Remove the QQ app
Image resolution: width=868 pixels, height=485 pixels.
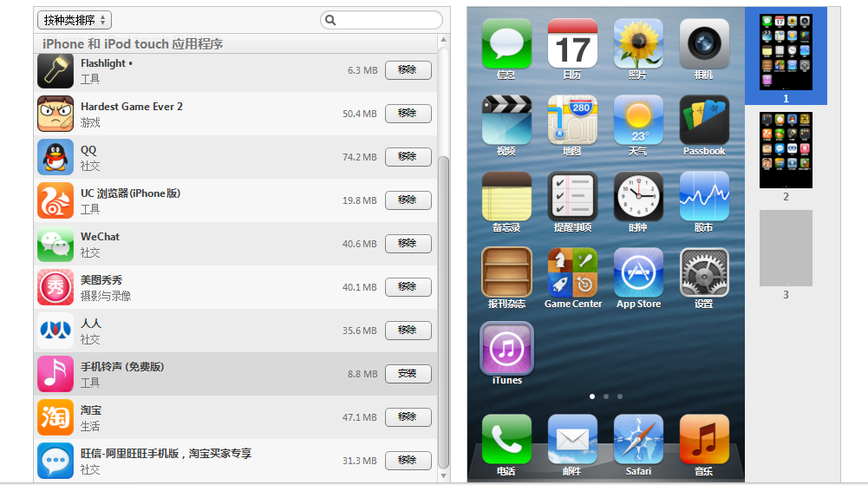[x=408, y=157]
